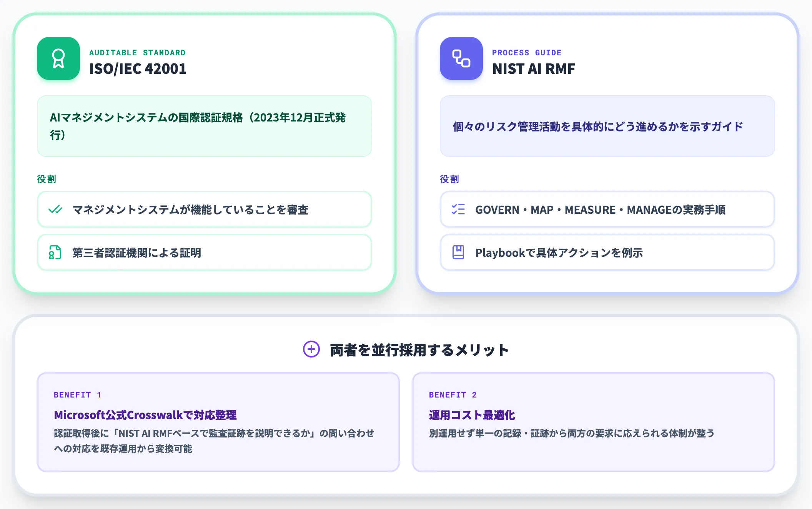Click Playbookで具体アクションを例示 row

(607, 253)
